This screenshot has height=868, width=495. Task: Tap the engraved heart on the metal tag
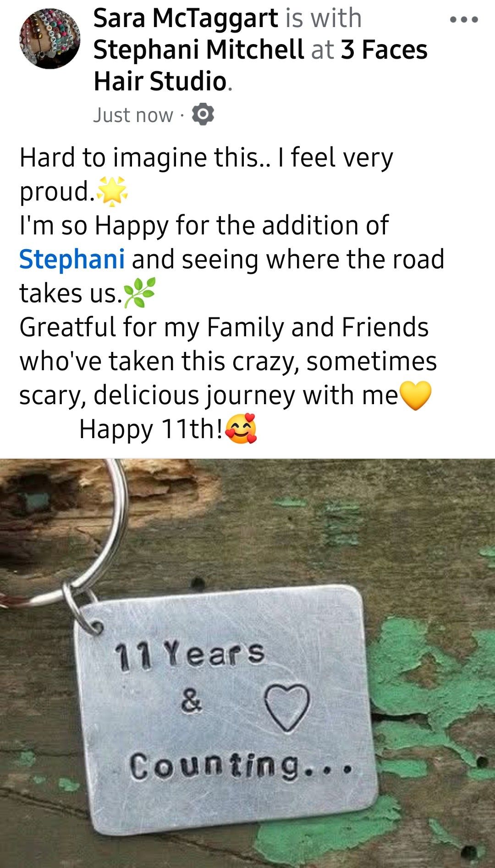[287, 707]
